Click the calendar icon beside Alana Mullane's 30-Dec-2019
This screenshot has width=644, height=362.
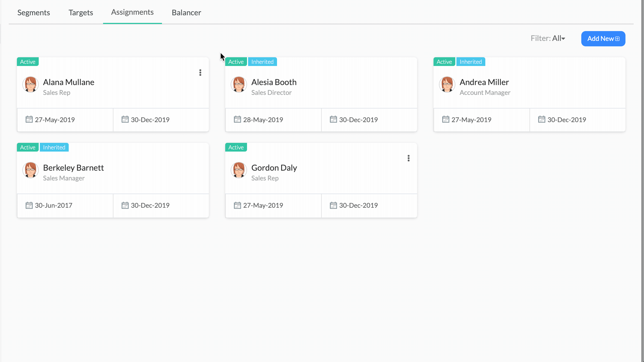(125, 119)
